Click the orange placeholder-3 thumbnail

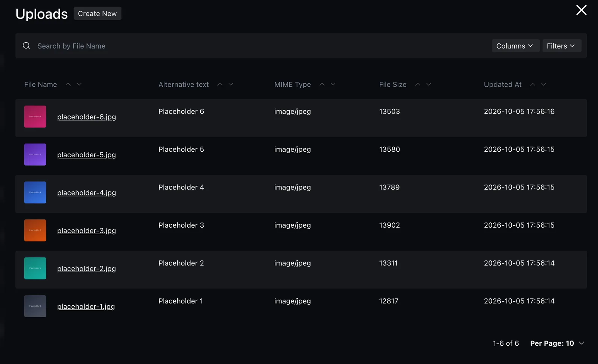tap(35, 230)
